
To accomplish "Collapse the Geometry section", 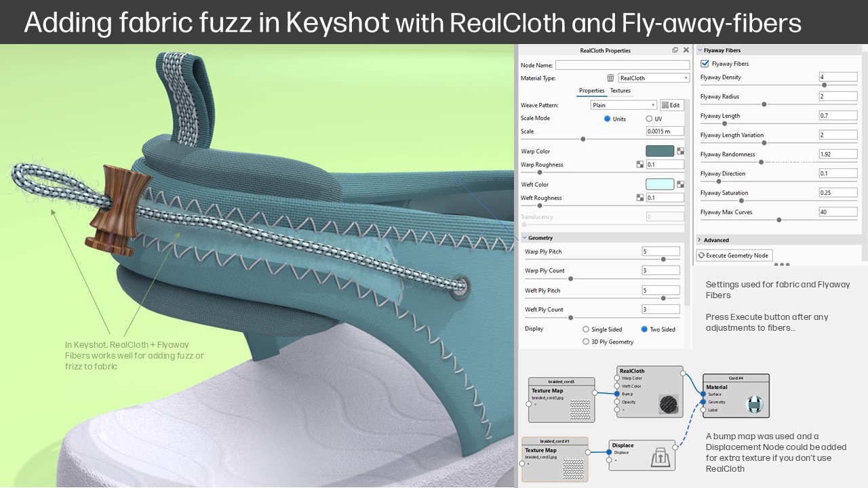I will pos(523,237).
